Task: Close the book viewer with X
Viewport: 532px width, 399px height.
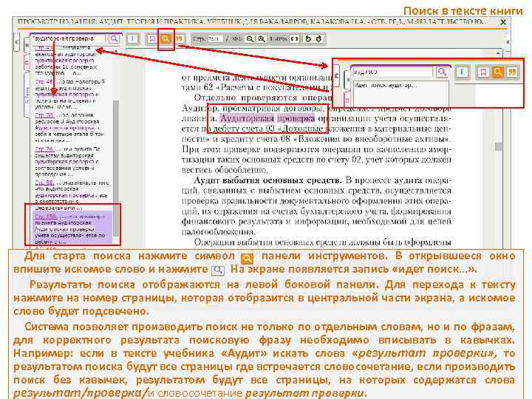Action: pos(503,22)
